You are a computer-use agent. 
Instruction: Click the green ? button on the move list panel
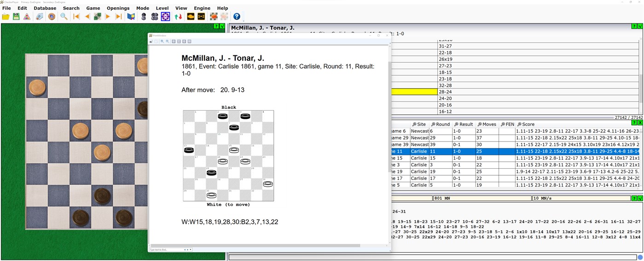635,26
